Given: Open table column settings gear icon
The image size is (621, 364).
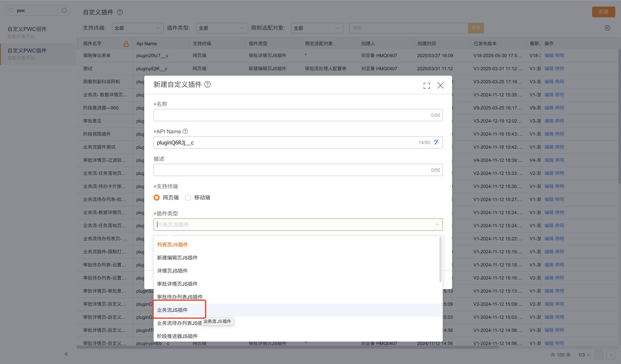Looking at the screenshot, I should pos(608,28).
